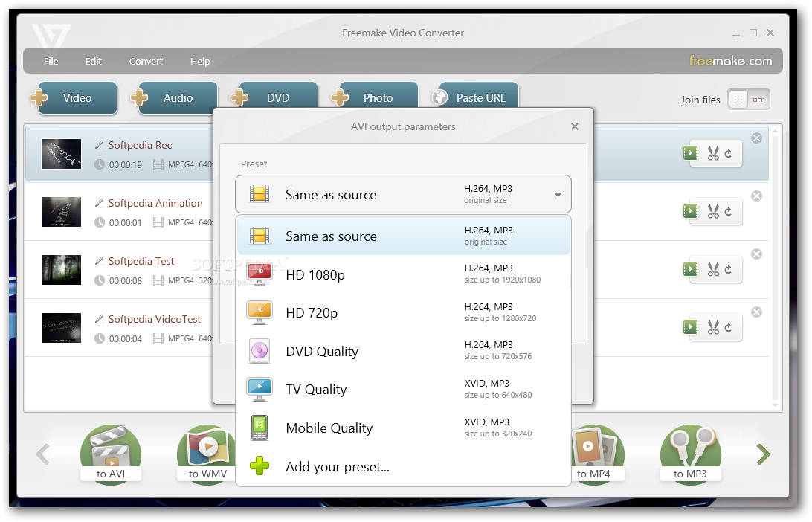Screen dimensions: 812x522
Task: Rotate the Softpedia Animation video
Action: coord(728,211)
